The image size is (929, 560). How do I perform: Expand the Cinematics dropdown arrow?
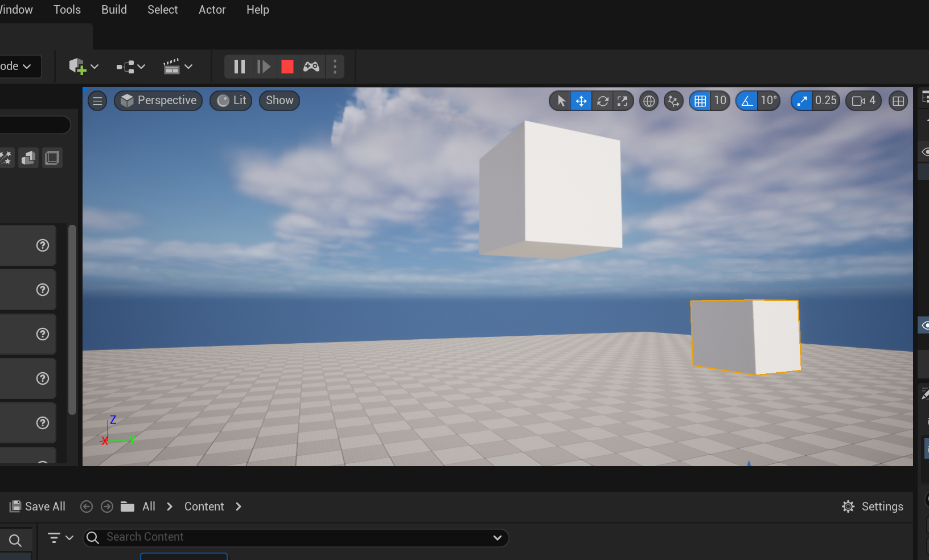click(x=188, y=67)
